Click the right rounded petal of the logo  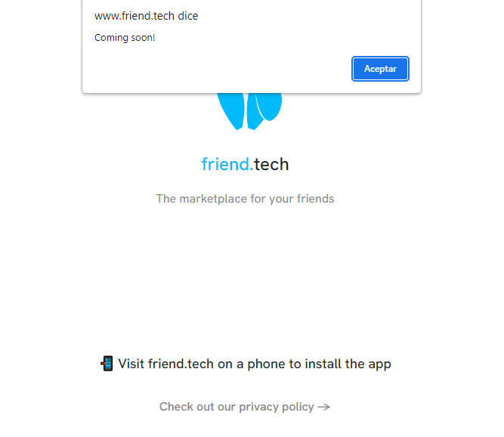tap(270, 106)
